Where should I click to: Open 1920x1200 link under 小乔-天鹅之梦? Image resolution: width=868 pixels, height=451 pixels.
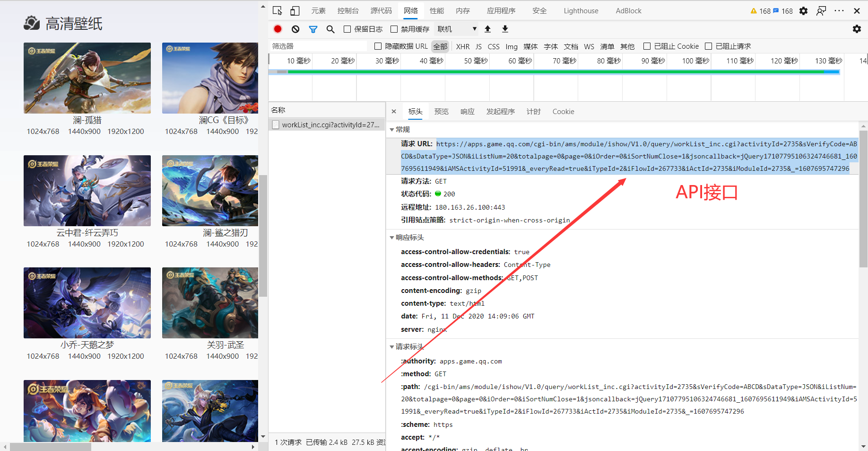pyautogui.click(x=126, y=356)
